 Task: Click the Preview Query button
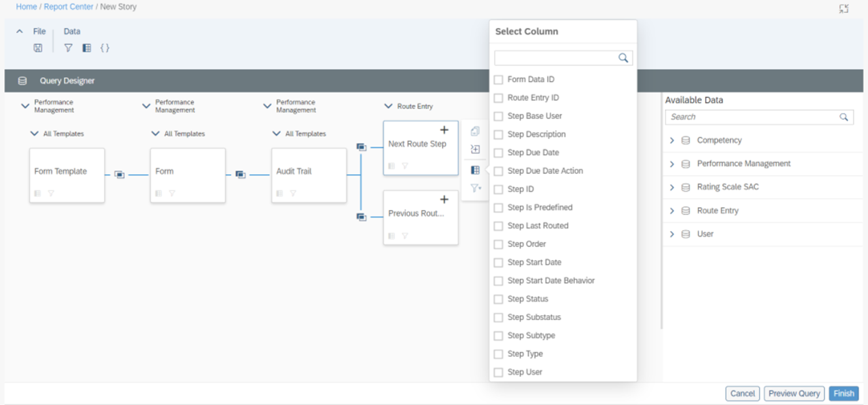click(794, 393)
